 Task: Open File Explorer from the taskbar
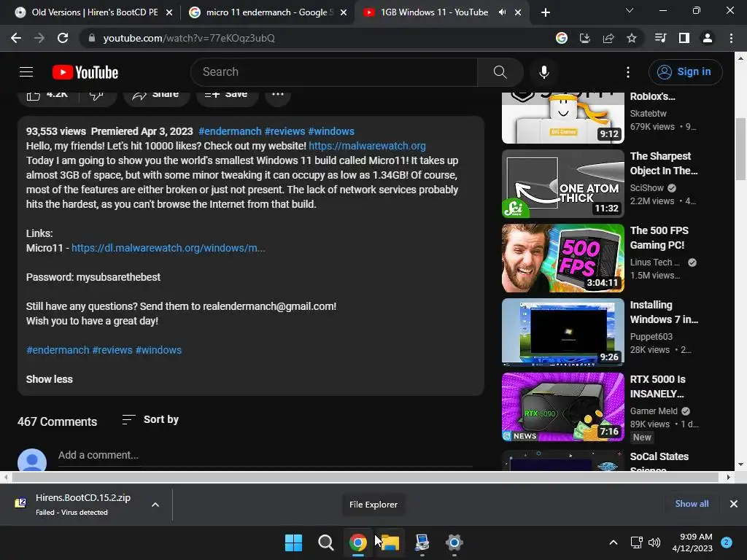click(x=390, y=542)
